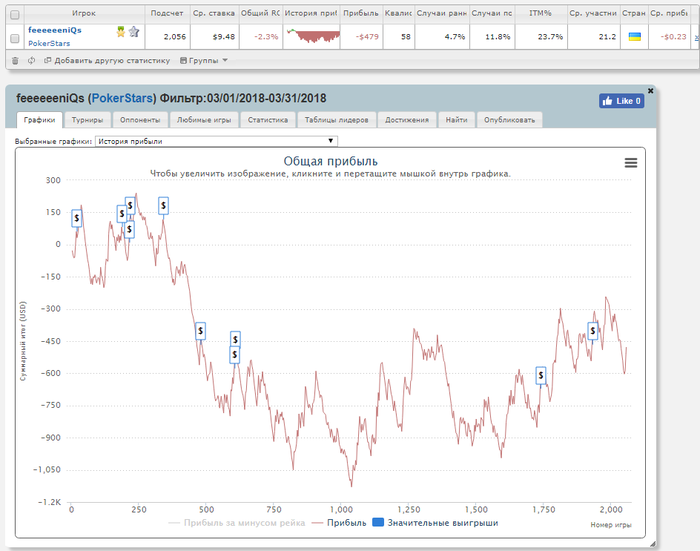The width and height of the screenshot is (700, 551).
Task: Click the feeeeeeniQs player name link
Action: pyautogui.click(x=54, y=30)
